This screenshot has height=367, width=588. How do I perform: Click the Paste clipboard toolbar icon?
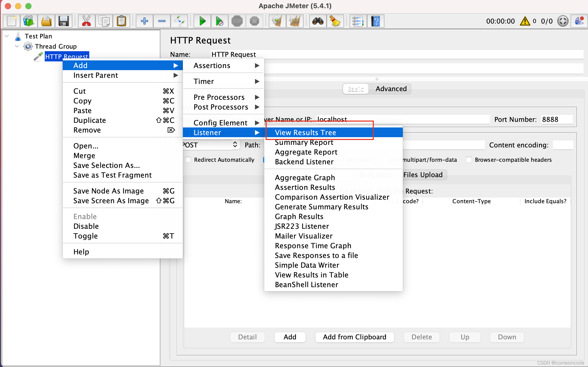pyautogui.click(x=121, y=21)
